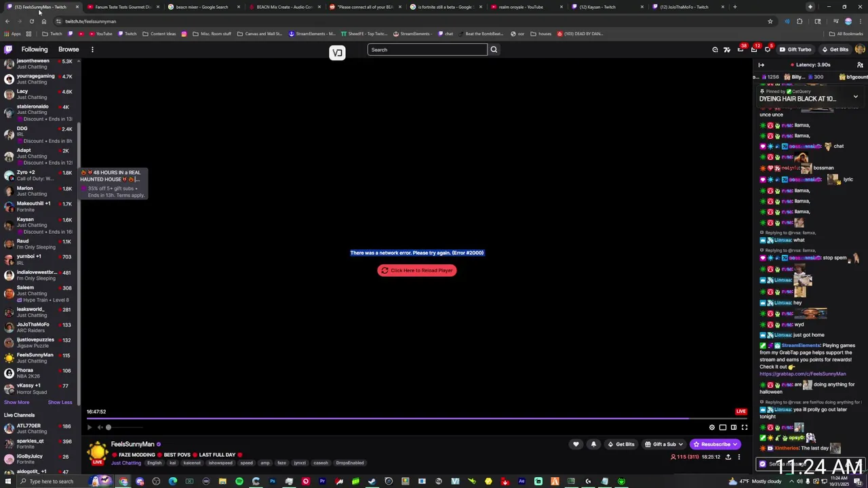Click the English stream tag

click(155, 463)
